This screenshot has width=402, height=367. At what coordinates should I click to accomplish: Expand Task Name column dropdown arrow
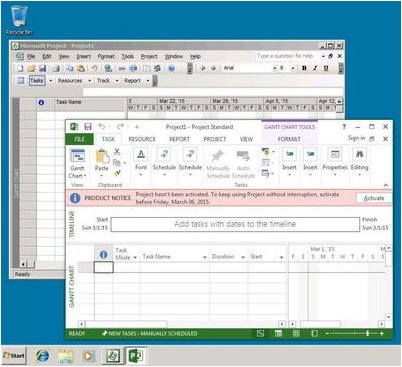[204, 257]
